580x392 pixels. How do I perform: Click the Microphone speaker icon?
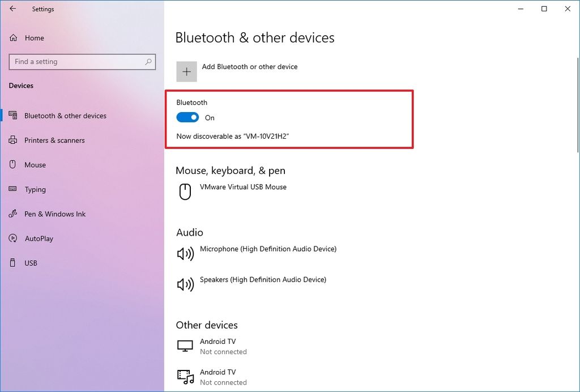(x=185, y=253)
